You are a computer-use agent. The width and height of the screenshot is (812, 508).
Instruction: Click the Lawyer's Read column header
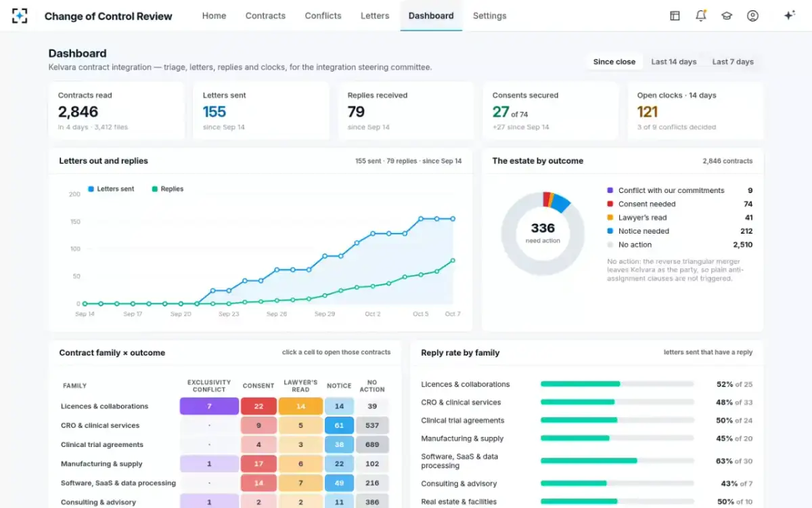pos(300,385)
